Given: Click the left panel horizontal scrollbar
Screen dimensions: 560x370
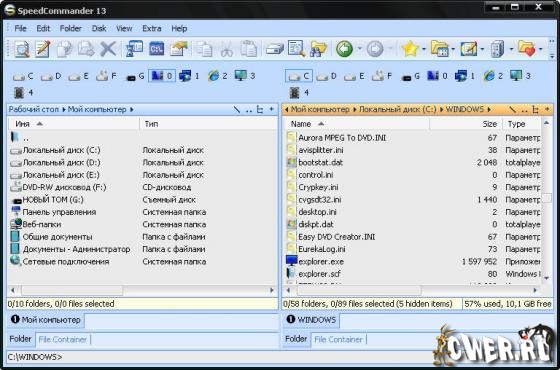Looking at the screenshot, I should coord(142,291).
